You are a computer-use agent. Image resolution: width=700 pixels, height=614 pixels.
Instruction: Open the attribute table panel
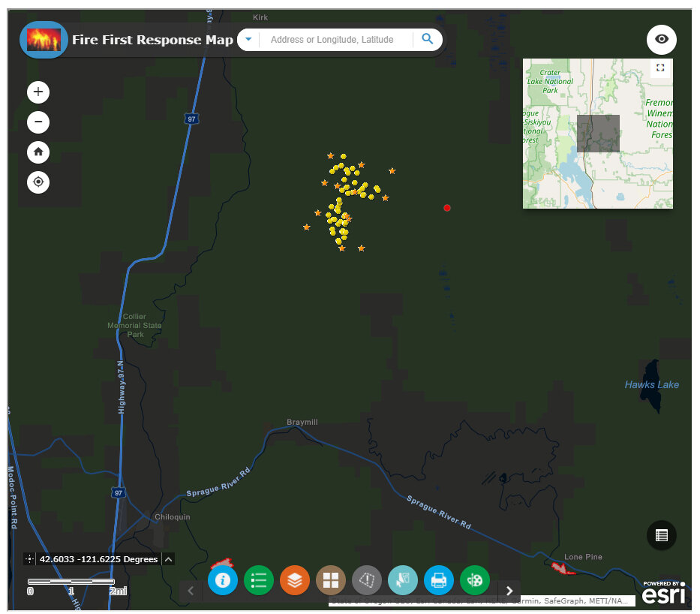click(x=661, y=535)
